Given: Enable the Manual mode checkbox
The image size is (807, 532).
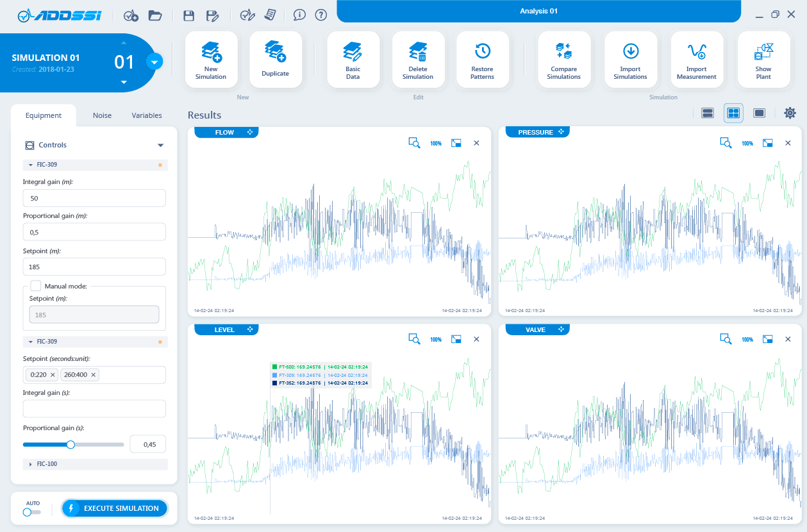Looking at the screenshot, I should click(36, 286).
